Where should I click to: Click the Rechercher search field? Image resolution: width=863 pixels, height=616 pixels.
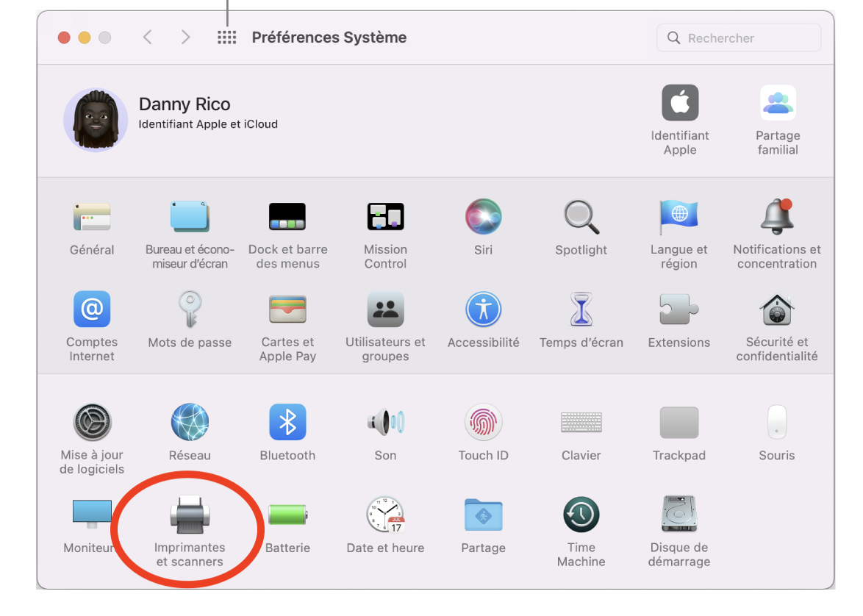point(739,38)
